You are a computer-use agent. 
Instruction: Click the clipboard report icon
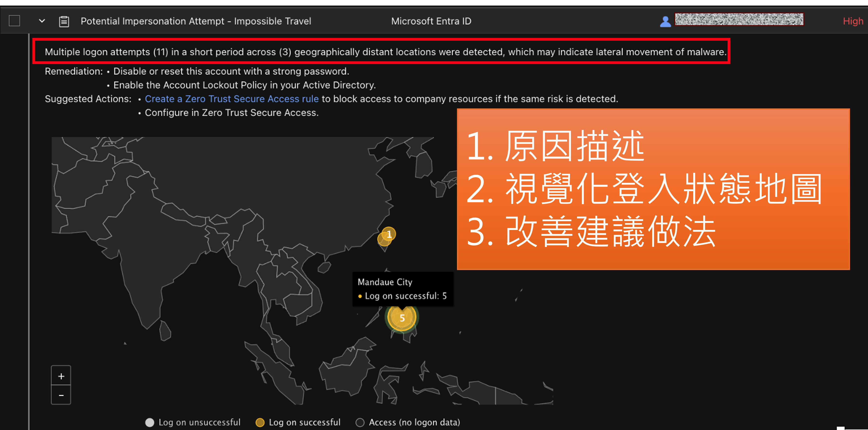coord(64,22)
